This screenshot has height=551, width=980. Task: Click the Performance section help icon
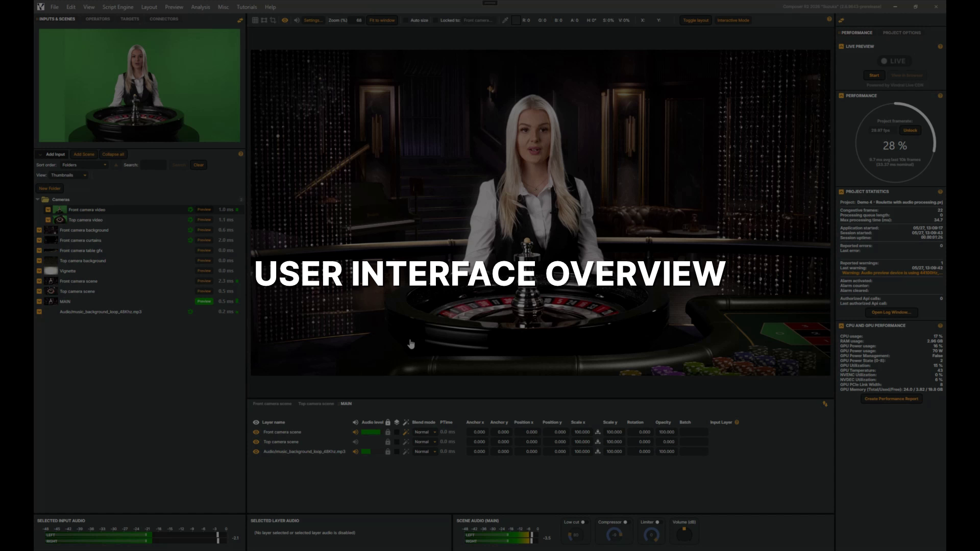coord(940,95)
